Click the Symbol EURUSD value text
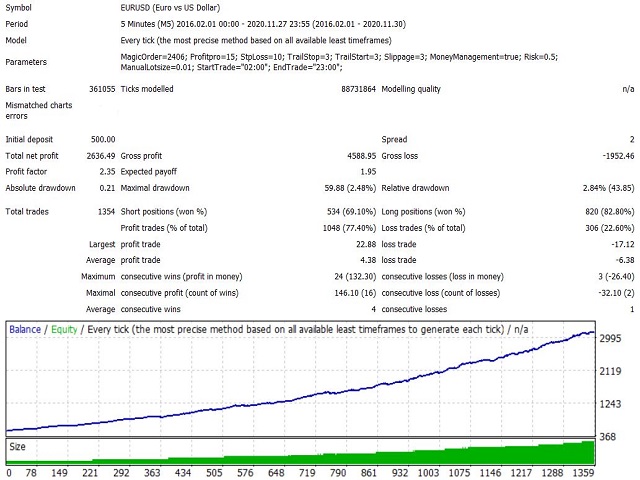The width and height of the screenshot is (640, 480). tap(170, 8)
